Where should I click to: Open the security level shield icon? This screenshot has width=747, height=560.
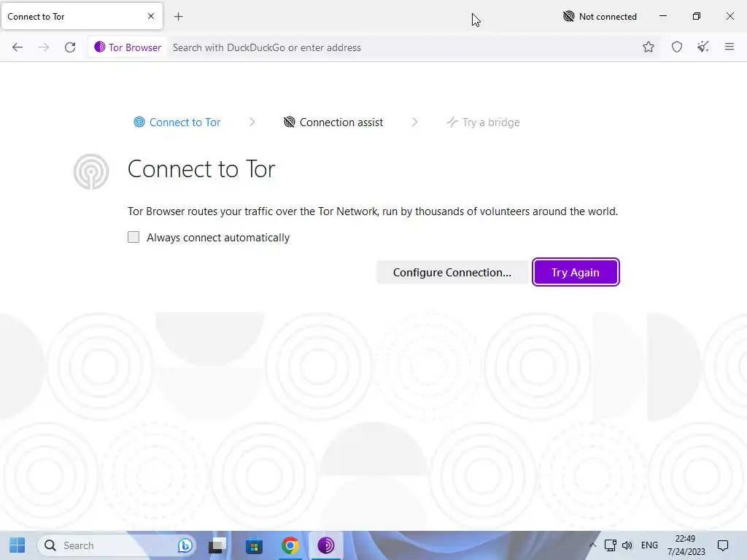point(676,47)
